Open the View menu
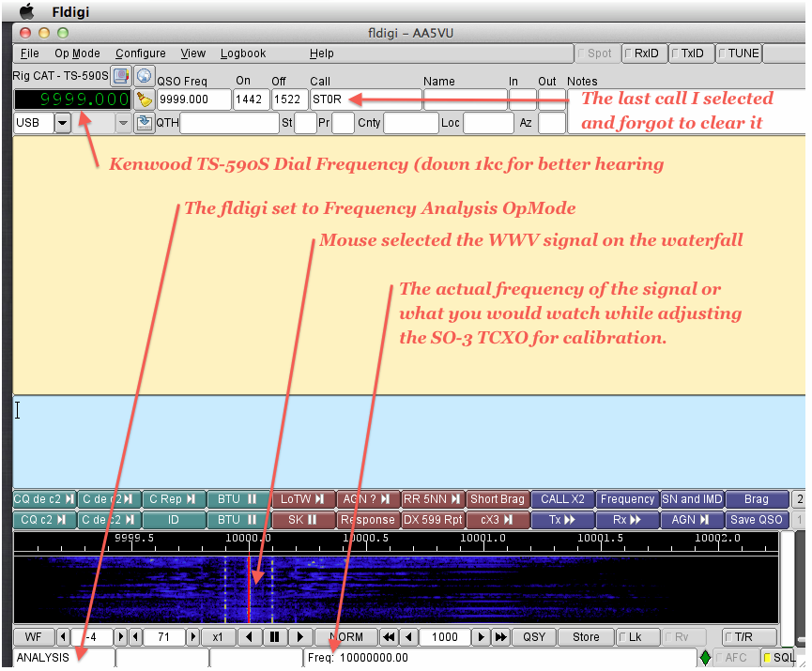The height and width of the screenshot is (671, 812). [193, 53]
